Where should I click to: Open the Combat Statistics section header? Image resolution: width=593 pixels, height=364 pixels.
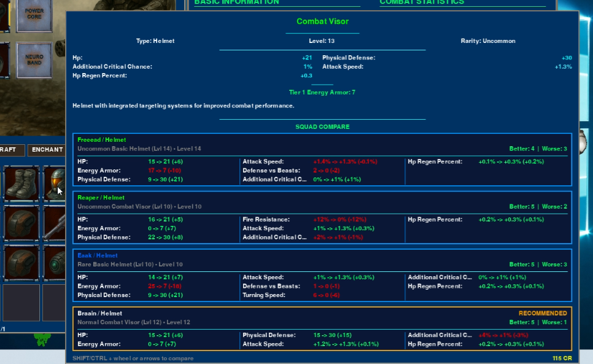[x=422, y=2]
